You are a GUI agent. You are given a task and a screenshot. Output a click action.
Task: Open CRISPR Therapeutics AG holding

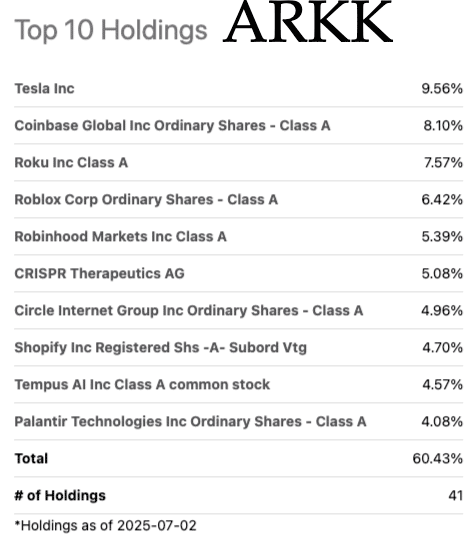[99, 274]
